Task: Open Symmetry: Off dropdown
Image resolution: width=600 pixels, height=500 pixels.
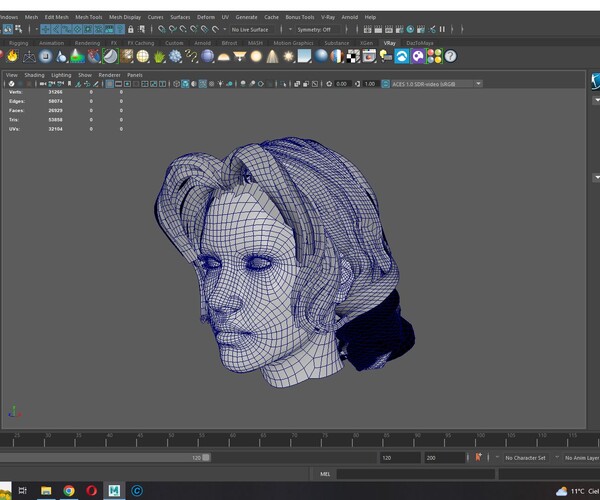Action: point(317,29)
